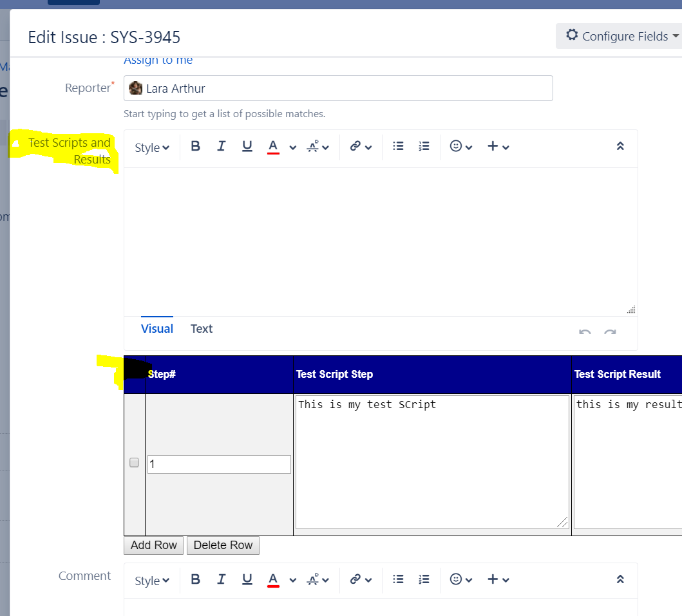Open text color dropdown in Comment editor
Viewport: 682px width, 616px height.
tap(293, 581)
